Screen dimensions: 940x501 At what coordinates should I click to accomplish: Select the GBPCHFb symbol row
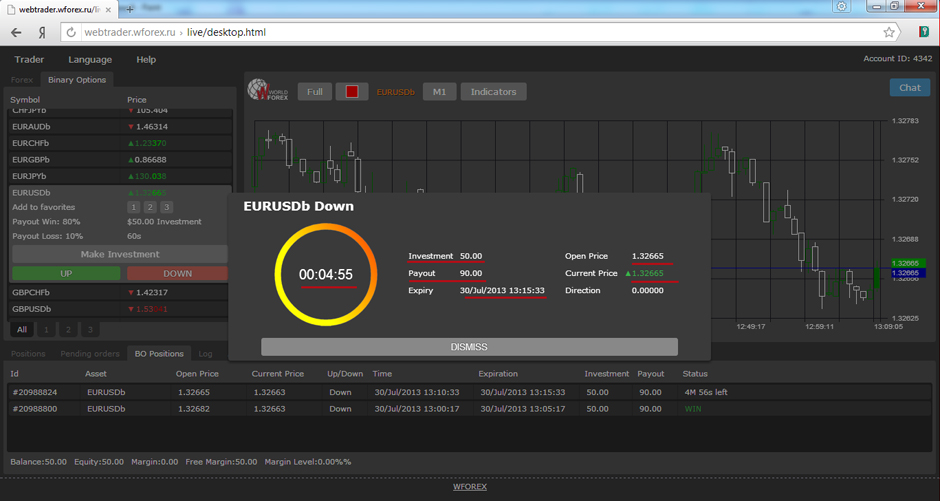point(121,292)
